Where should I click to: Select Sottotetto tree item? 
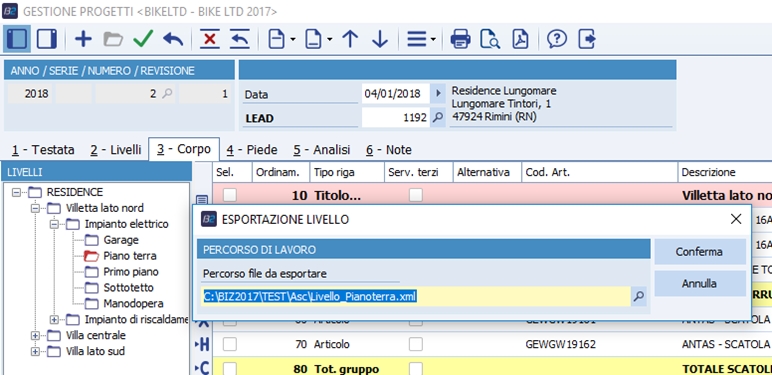129,287
